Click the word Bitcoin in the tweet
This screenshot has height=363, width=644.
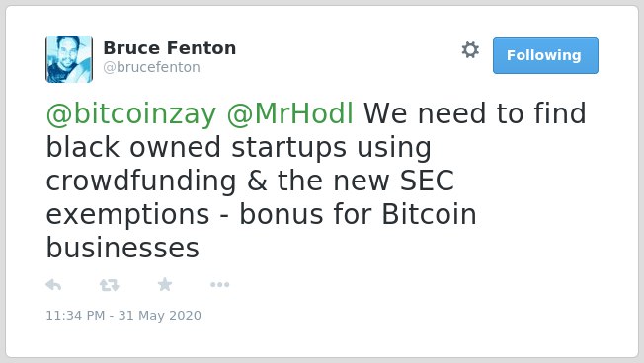pos(430,214)
